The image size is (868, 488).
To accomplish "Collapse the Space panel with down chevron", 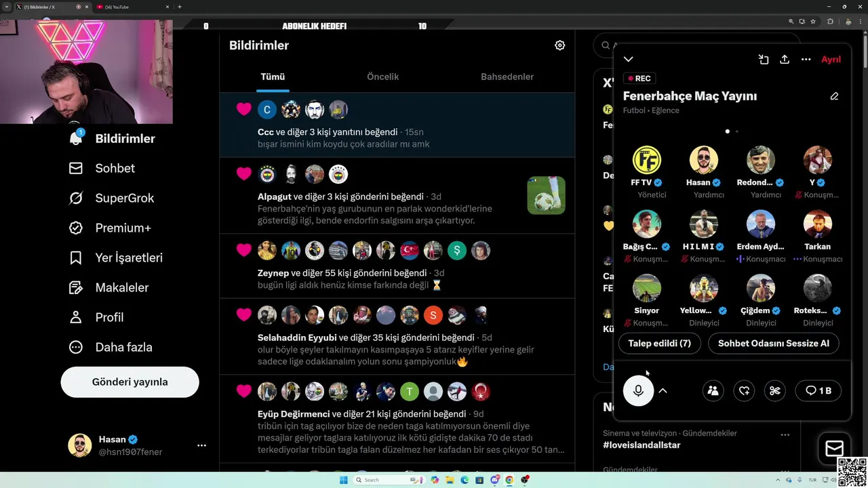I will click(629, 60).
